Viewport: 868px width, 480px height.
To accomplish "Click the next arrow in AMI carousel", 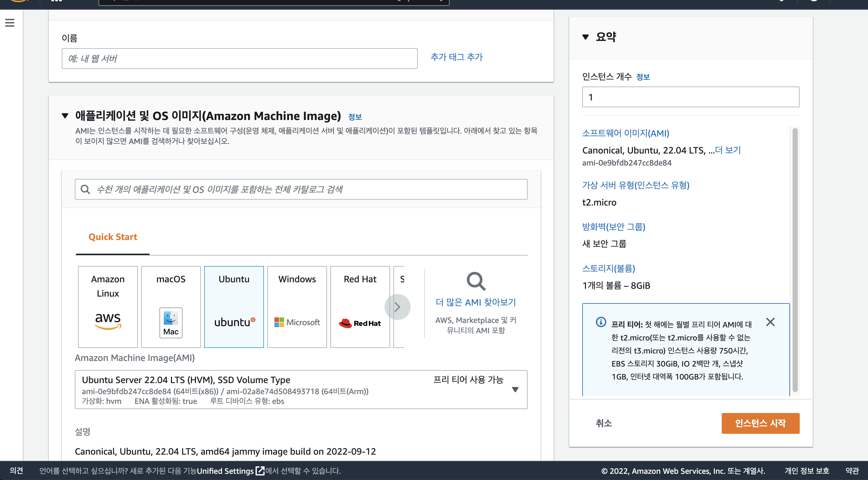I will click(397, 307).
